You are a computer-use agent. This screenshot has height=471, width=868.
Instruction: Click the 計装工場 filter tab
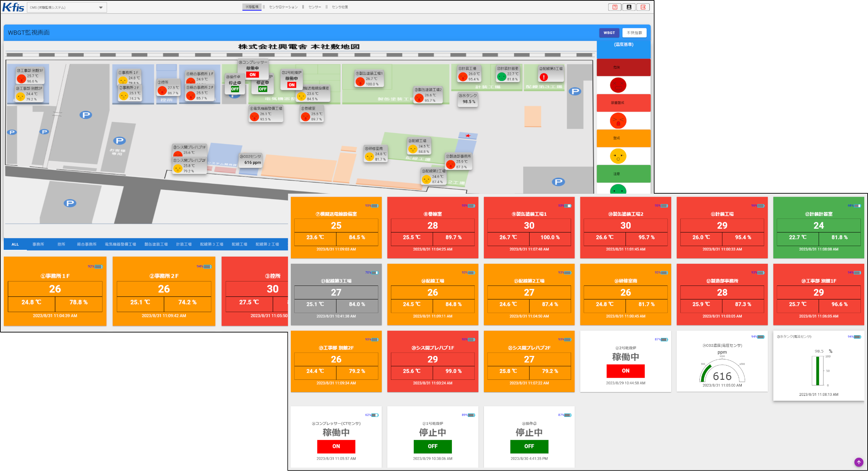(184, 244)
